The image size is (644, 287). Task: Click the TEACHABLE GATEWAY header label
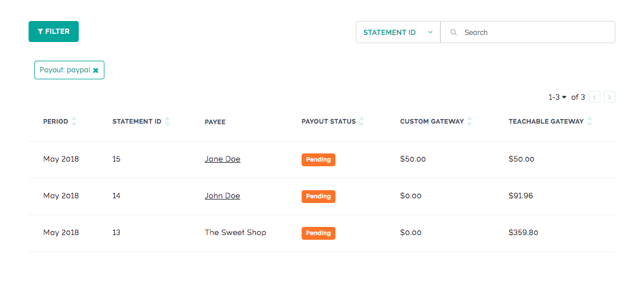(546, 121)
